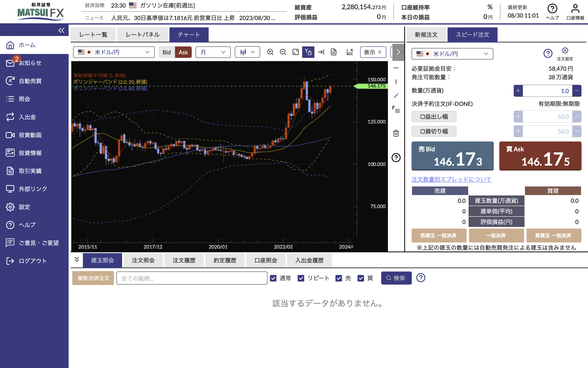Switch to 入出金履歴 tab
Image resolution: width=588 pixels, height=368 pixels.
[x=309, y=260]
